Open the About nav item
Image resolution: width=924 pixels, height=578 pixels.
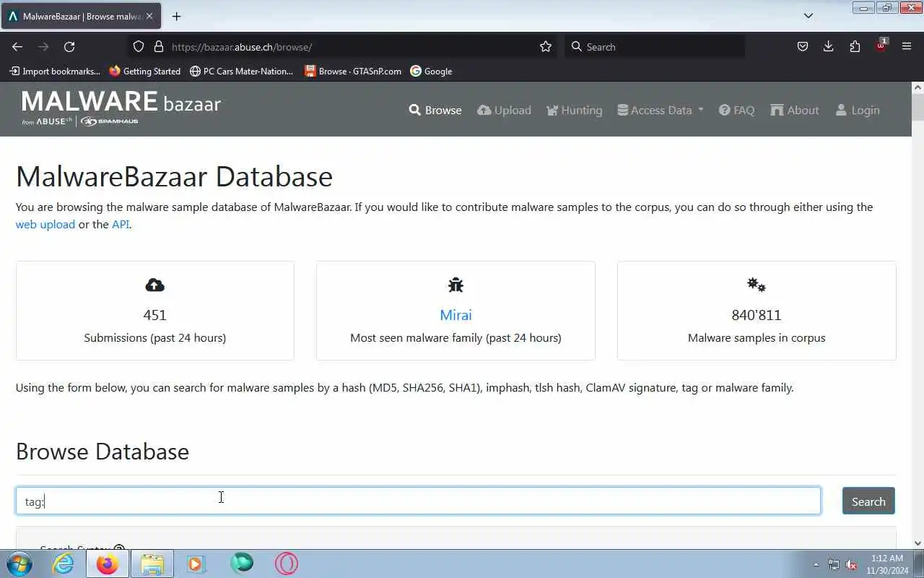794,110
